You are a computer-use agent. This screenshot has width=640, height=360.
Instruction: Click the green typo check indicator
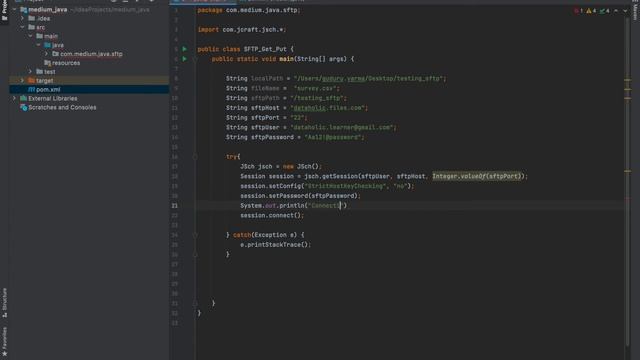[604, 11]
